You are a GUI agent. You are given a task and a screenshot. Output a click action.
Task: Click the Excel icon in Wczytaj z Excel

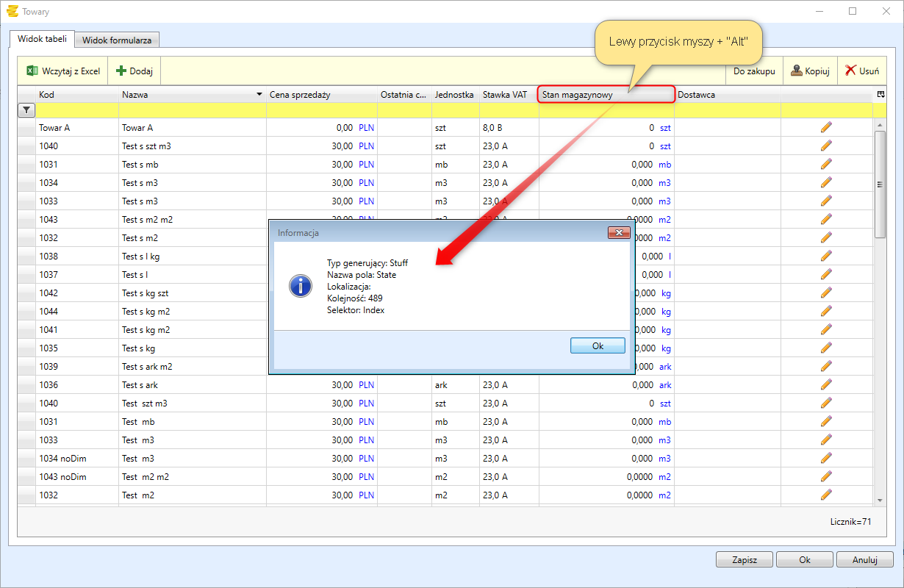click(32, 71)
